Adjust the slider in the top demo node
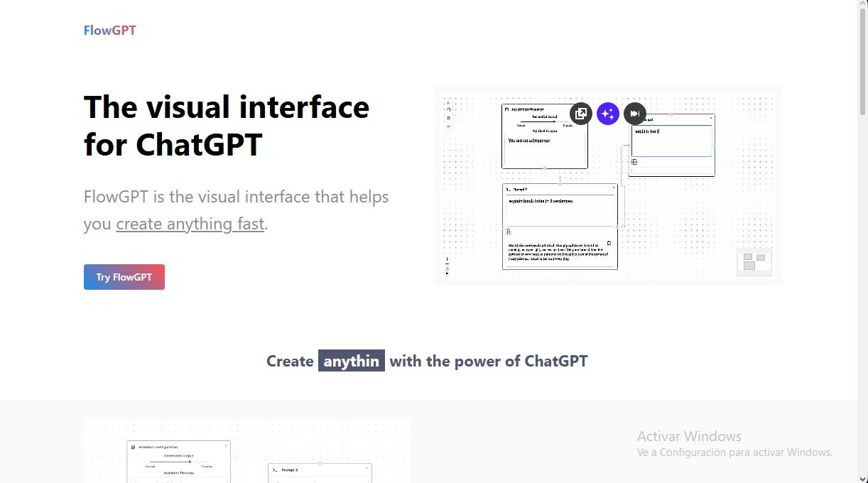868x483 pixels. pyautogui.click(x=554, y=121)
